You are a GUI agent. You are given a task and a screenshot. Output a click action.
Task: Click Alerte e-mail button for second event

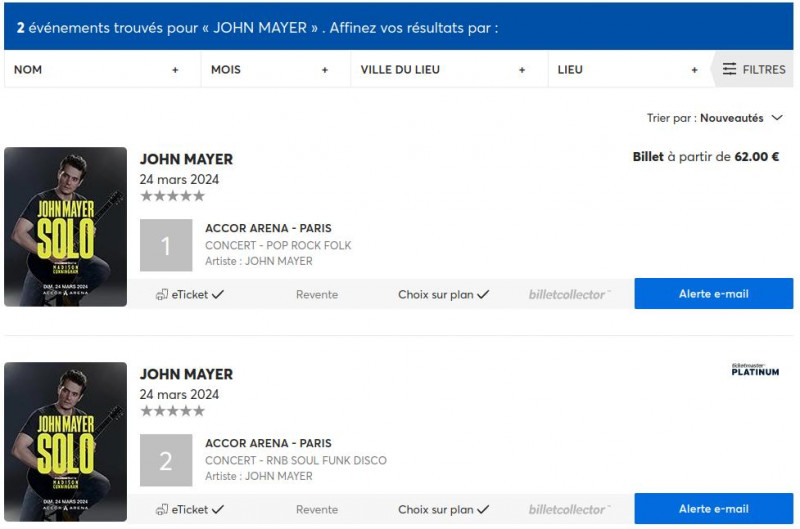713,509
